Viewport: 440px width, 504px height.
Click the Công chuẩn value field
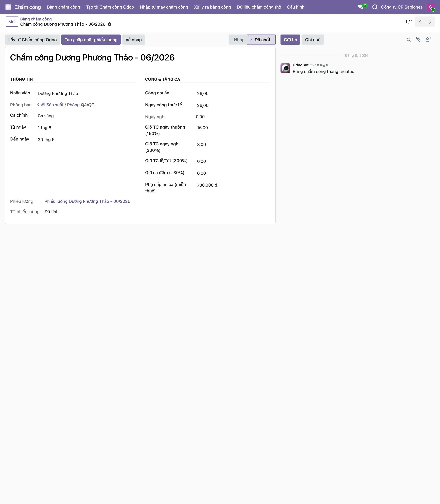[x=233, y=93]
